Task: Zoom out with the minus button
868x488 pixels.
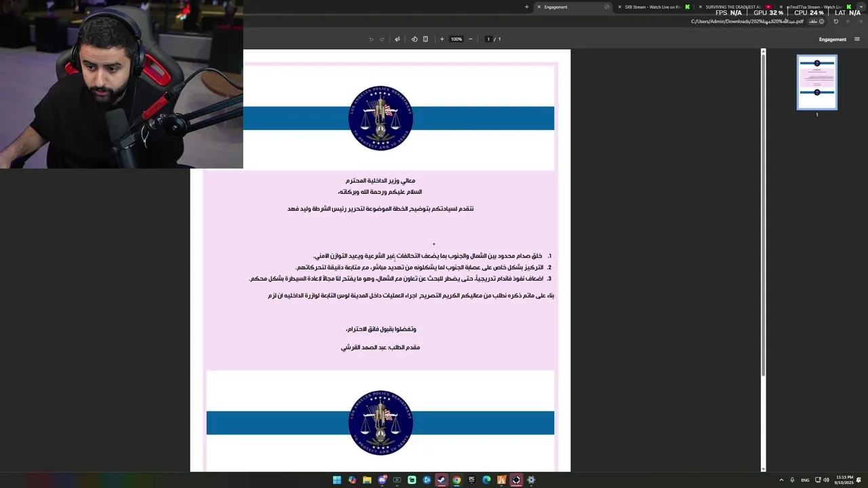Action: 471,39
